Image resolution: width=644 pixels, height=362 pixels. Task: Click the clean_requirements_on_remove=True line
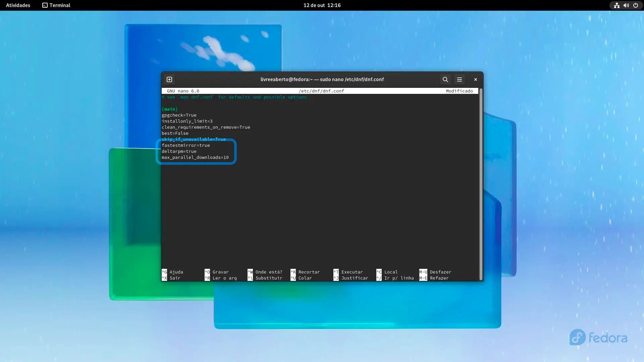coord(206,127)
